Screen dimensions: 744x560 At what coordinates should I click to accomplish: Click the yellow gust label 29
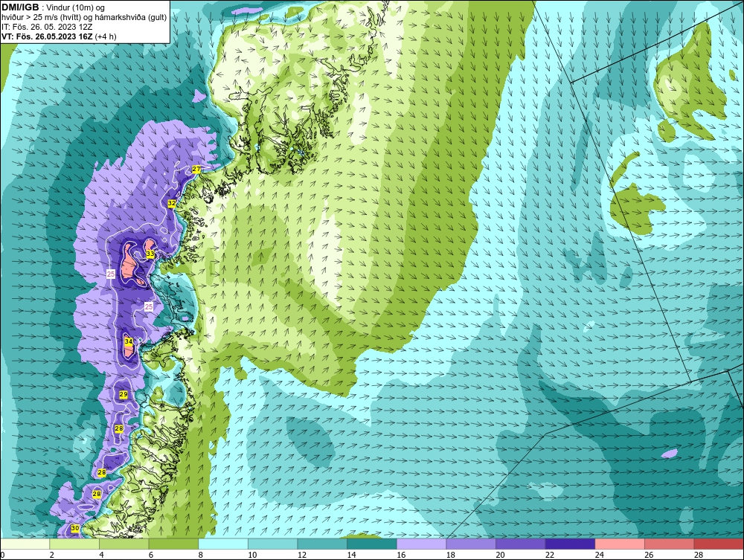pyautogui.click(x=124, y=394)
